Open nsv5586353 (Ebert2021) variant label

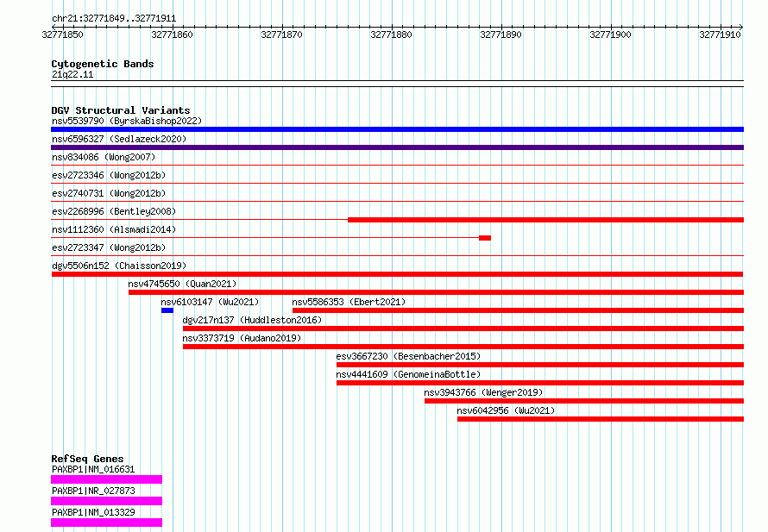[x=349, y=302]
